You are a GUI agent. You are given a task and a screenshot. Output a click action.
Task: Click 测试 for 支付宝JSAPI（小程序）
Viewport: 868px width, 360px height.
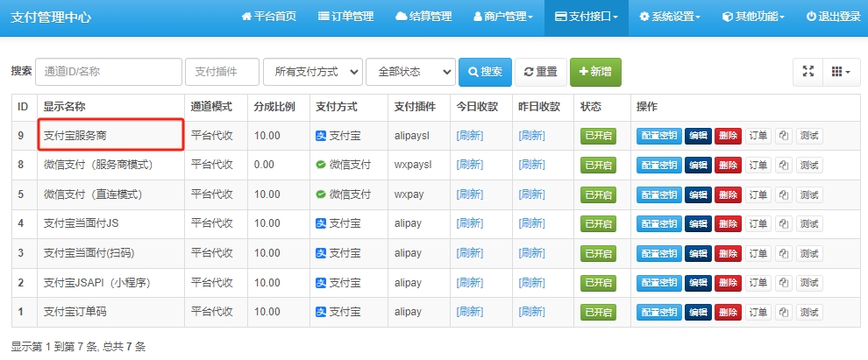click(809, 283)
